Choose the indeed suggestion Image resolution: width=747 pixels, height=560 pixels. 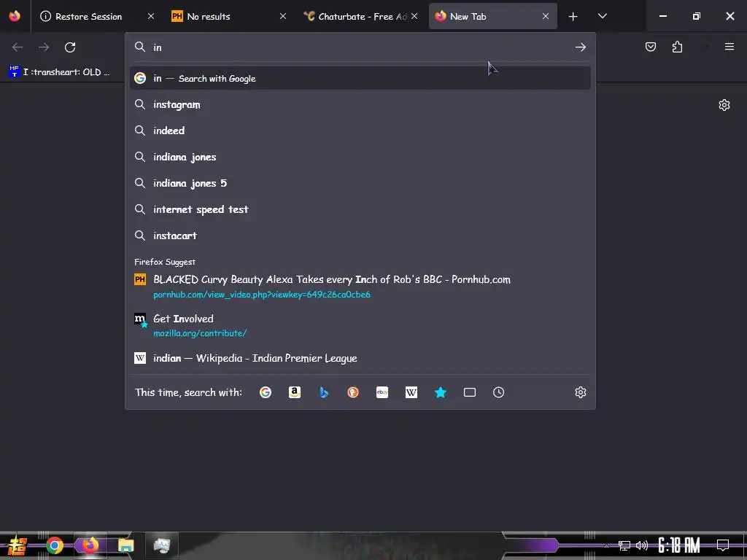[x=360, y=131]
